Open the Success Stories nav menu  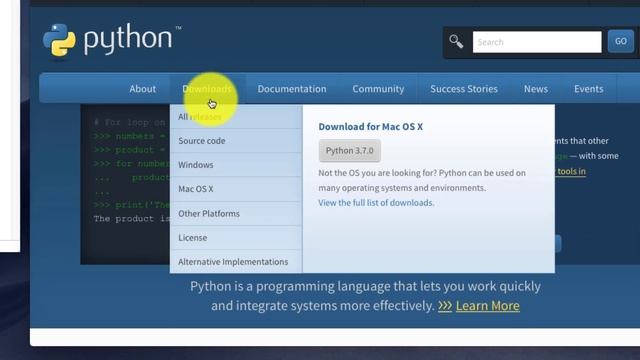click(464, 89)
